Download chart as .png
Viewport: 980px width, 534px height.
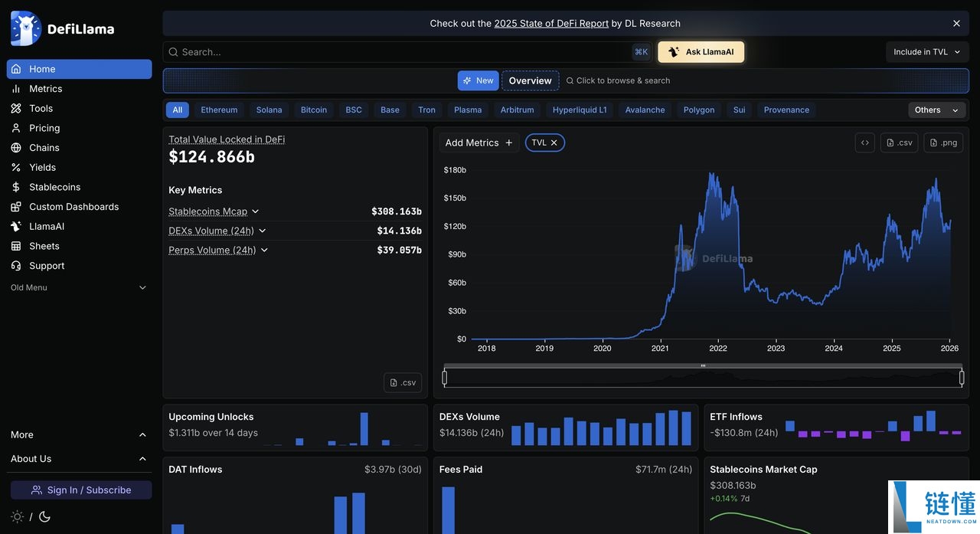[943, 143]
